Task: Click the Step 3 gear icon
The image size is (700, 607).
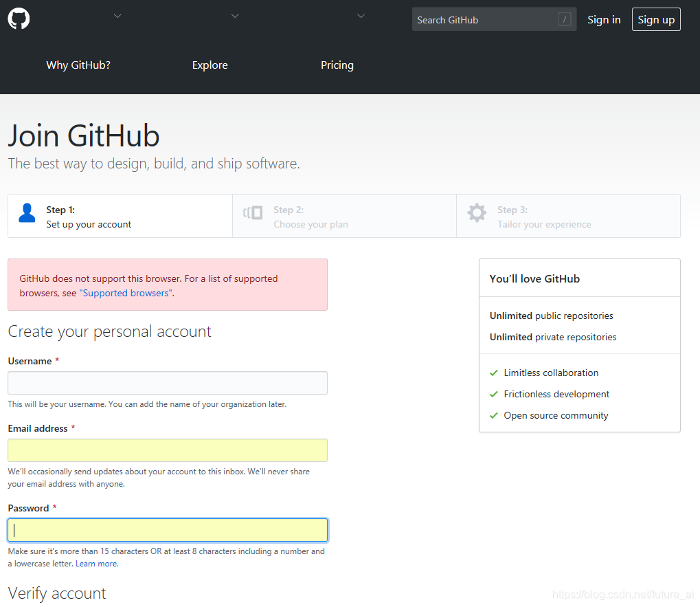Action: click(477, 212)
